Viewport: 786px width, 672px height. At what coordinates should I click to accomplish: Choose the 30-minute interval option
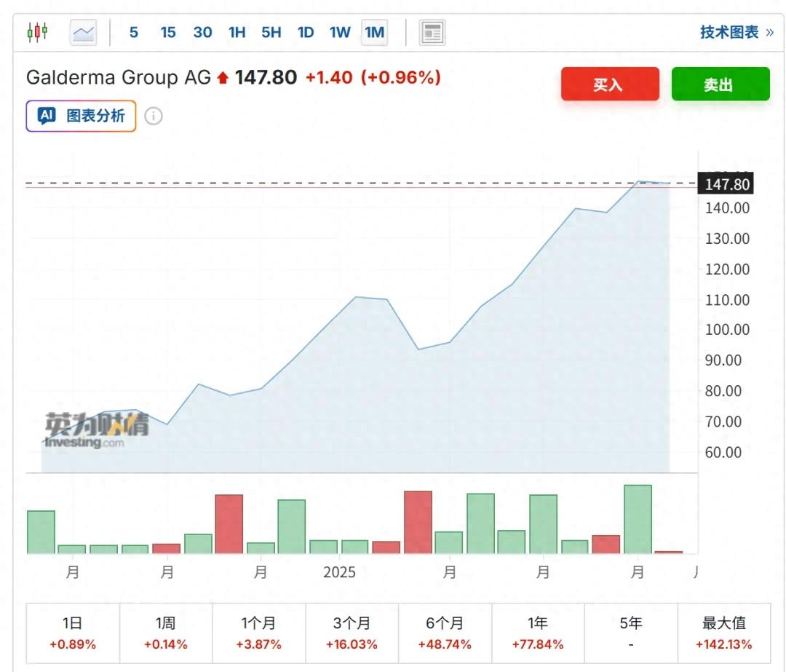pos(202,32)
